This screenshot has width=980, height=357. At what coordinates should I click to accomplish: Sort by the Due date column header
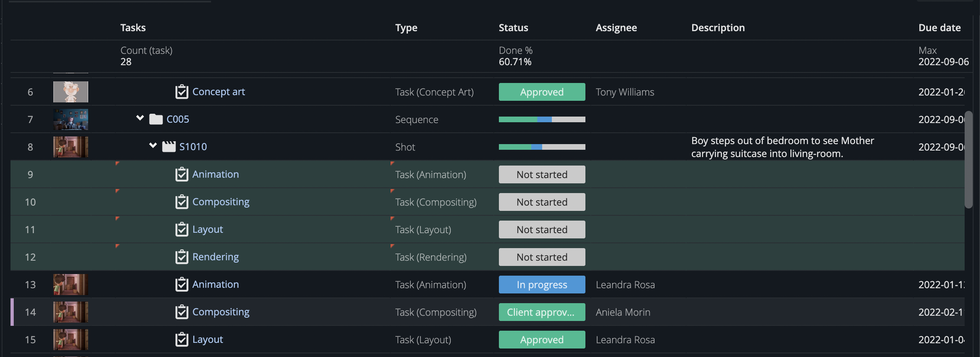click(x=940, y=28)
